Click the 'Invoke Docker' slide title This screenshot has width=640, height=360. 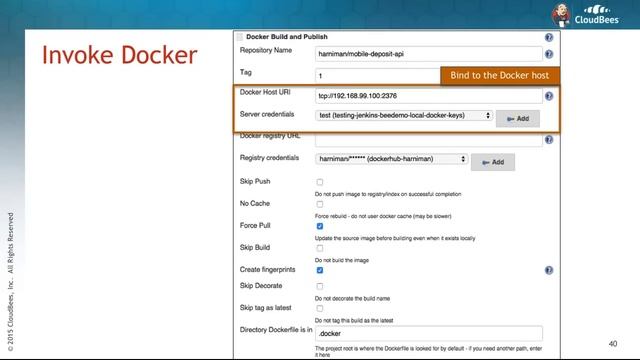coord(120,55)
